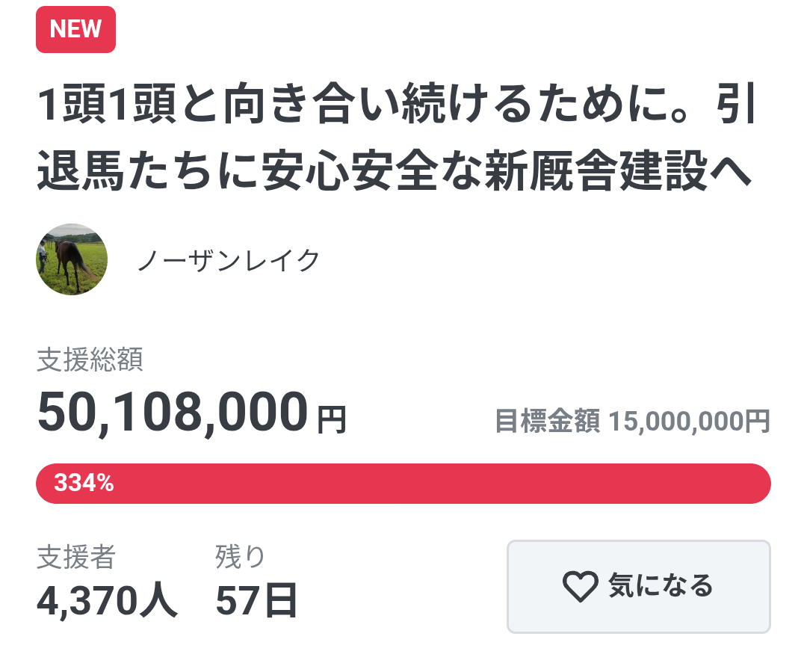Select the 50,108,000 total amount
Image resolution: width=807 pixels, height=672 pixels.
pyautogui.click(x=173, y=413)
